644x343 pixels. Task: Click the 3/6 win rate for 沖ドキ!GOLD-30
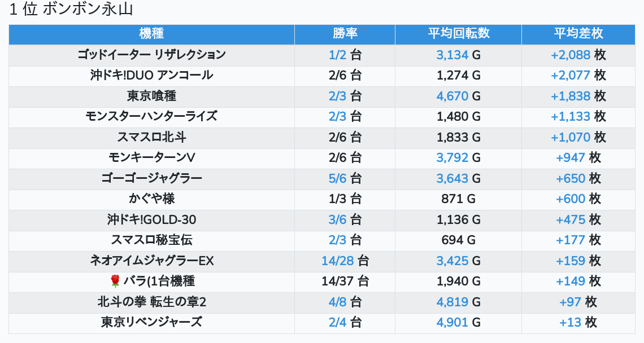coord(337,220)
